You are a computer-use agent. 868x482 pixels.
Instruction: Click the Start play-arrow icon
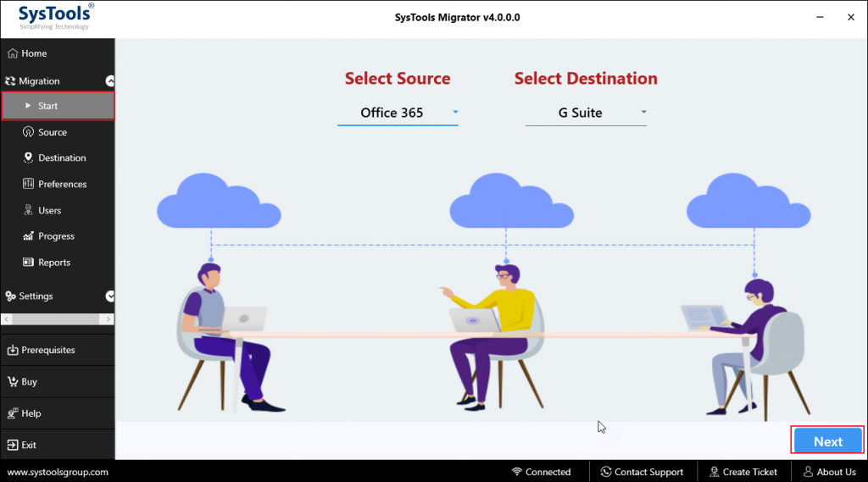coord(28,106)
